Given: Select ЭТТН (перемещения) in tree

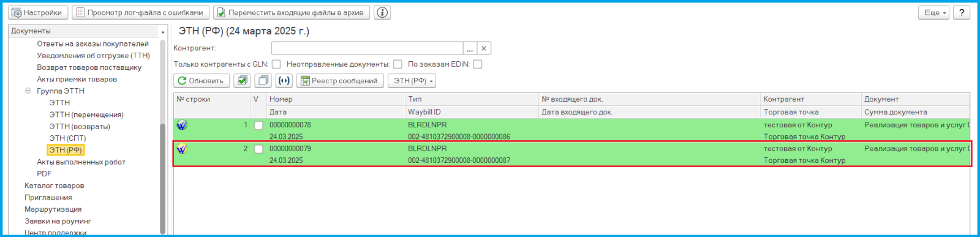Looking at the screenshot, I should coord(86,115).
